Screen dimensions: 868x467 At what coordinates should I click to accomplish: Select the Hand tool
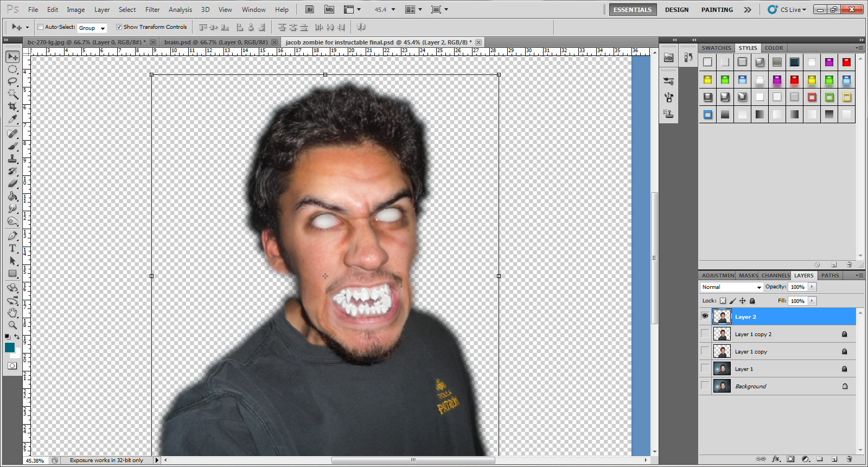click(12, 313)
